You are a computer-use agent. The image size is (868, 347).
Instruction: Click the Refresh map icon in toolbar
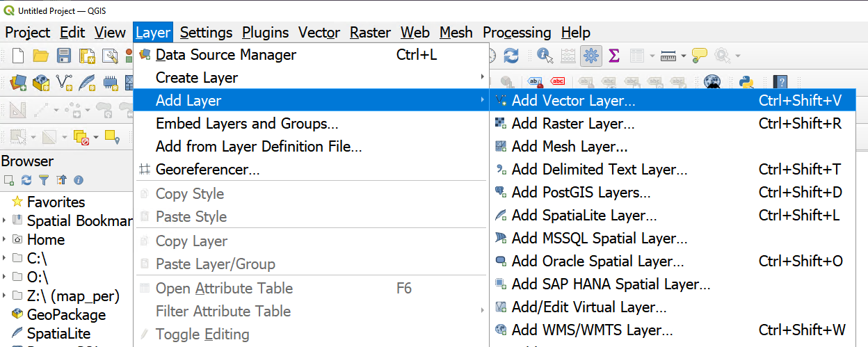point(511,56)
